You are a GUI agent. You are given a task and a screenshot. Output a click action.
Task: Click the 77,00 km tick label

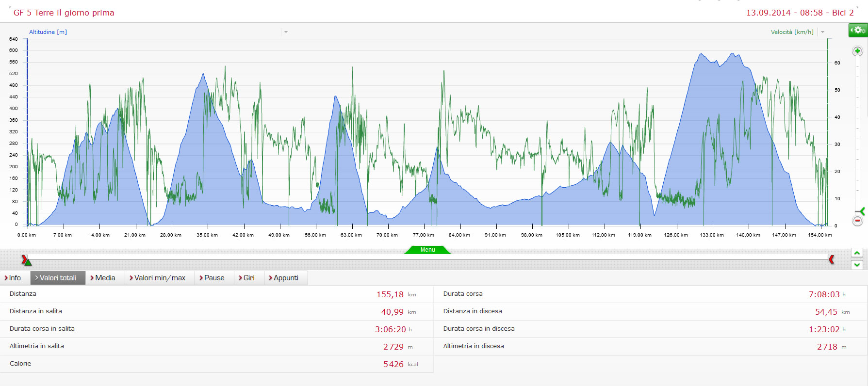pyautogui.click(x=424, y=235)
